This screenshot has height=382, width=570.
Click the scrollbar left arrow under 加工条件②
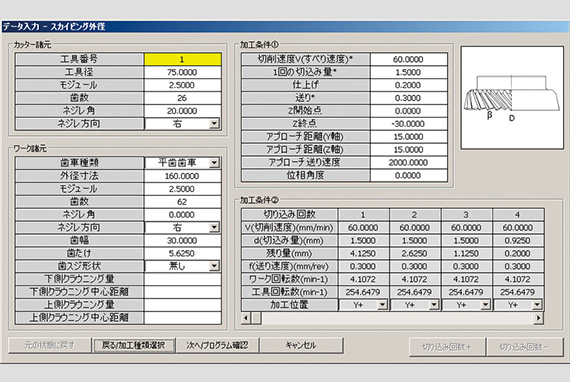click(246, 318)
